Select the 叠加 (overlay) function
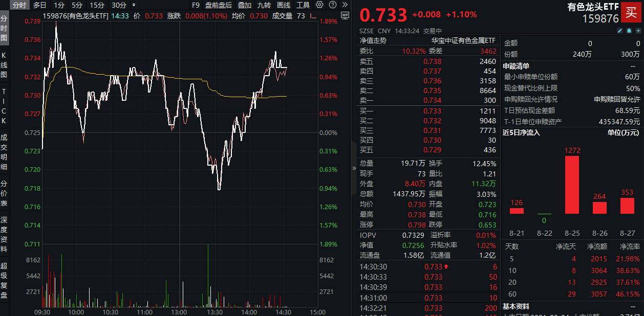Viewport: 644px width, 316px height. point(244,4)
